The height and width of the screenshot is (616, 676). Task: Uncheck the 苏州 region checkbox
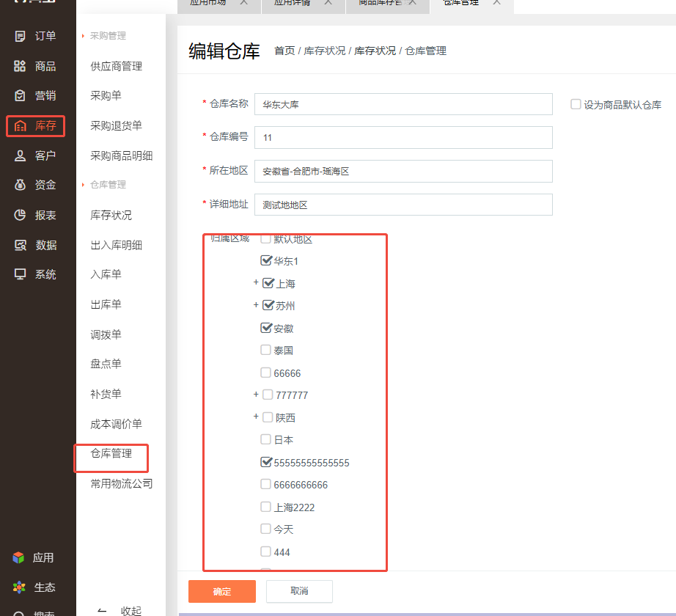[268, 305]
